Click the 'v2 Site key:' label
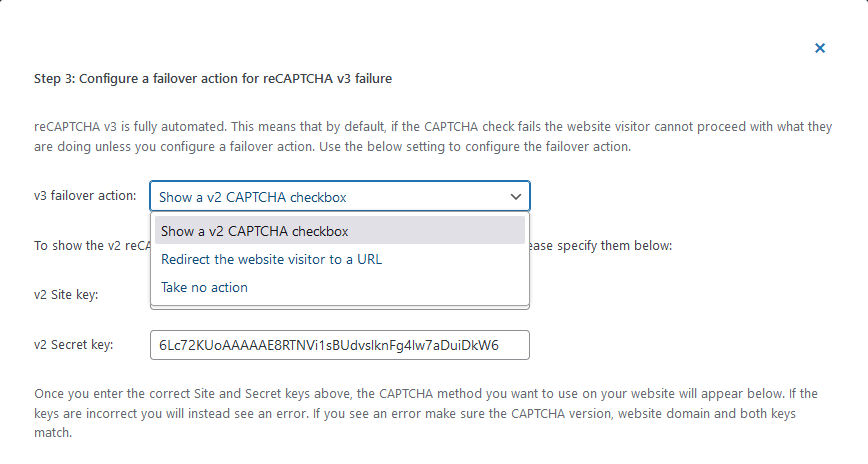This screenshot has height=464, width=868. pyautogui.click(x=66, y=295)
